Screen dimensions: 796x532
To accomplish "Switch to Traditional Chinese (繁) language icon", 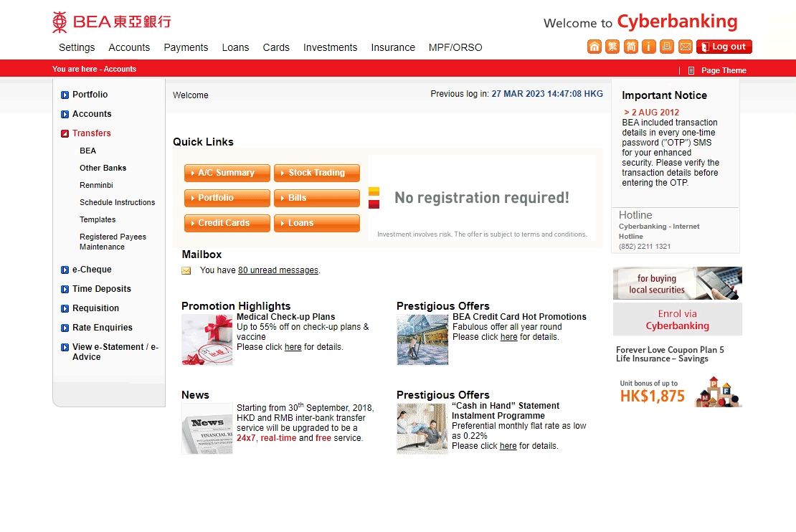I will [612, 47].
